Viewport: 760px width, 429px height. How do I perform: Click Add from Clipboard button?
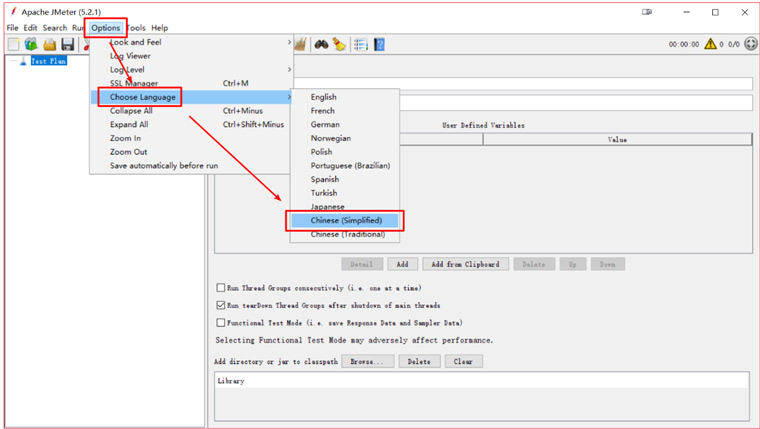[465, 264]
